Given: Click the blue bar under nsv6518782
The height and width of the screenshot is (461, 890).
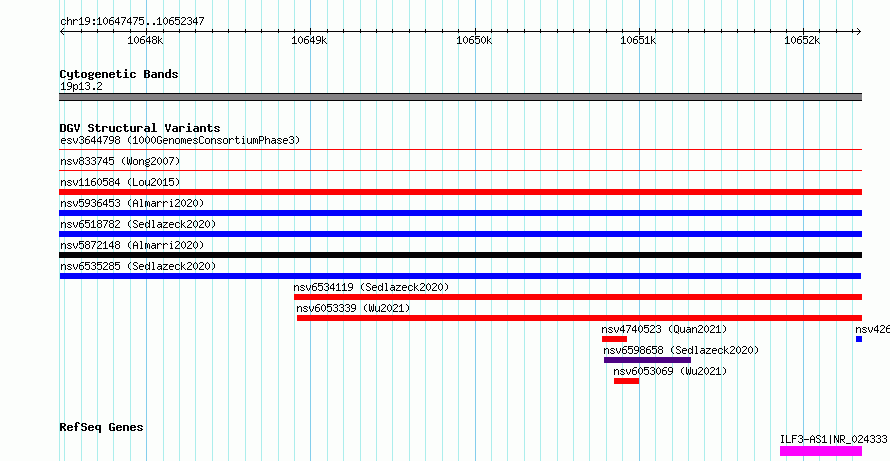Looking at the screenshot, I should (x=461, y=234).
